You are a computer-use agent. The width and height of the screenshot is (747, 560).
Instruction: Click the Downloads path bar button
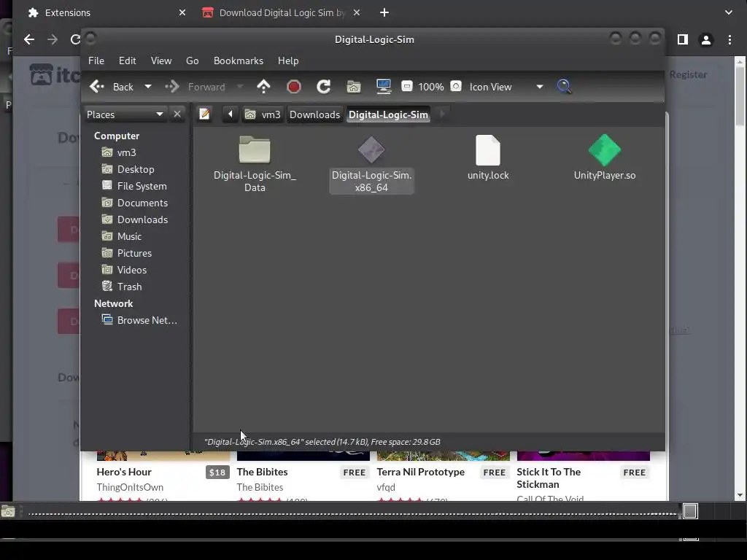315,114
